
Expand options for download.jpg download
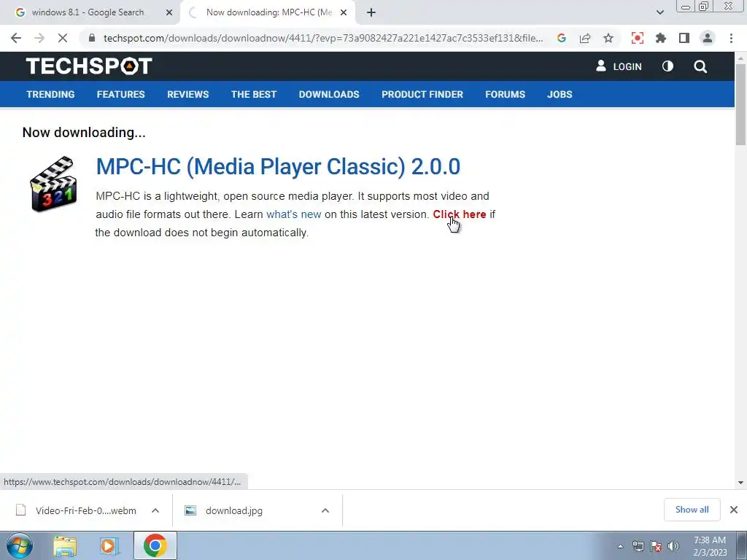point(325,510)
